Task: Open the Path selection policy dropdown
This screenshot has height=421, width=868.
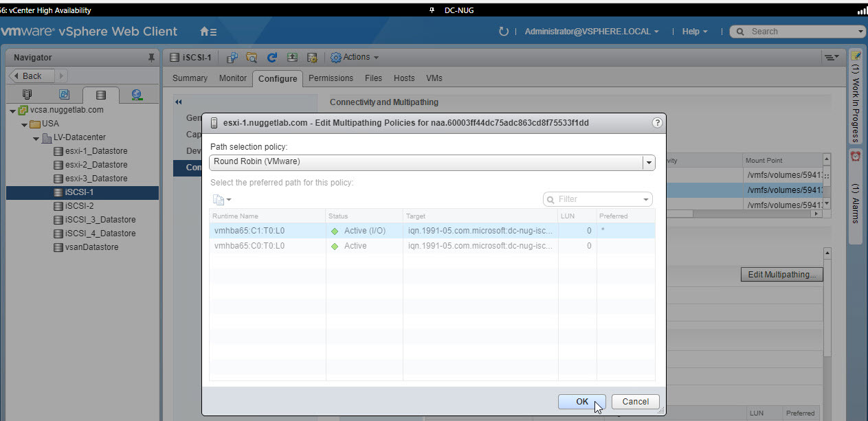Action: (x=648, y=162)
